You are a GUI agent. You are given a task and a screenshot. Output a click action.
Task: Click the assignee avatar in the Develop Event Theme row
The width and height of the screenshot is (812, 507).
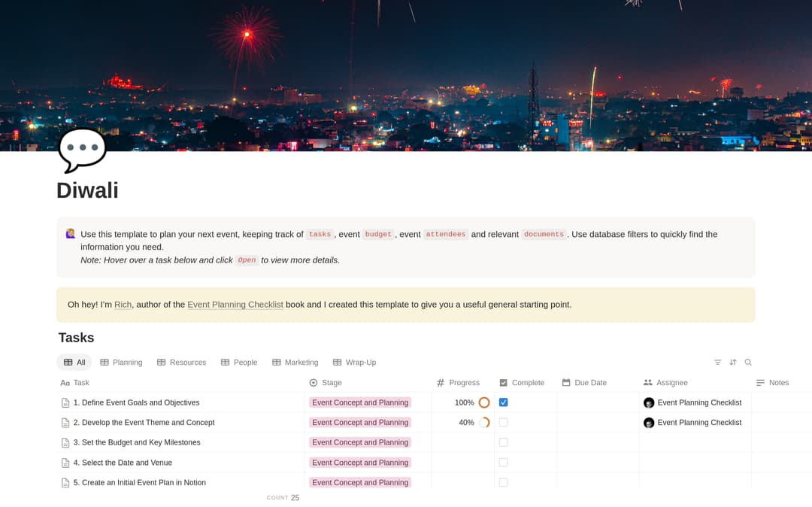click(648, 423)
